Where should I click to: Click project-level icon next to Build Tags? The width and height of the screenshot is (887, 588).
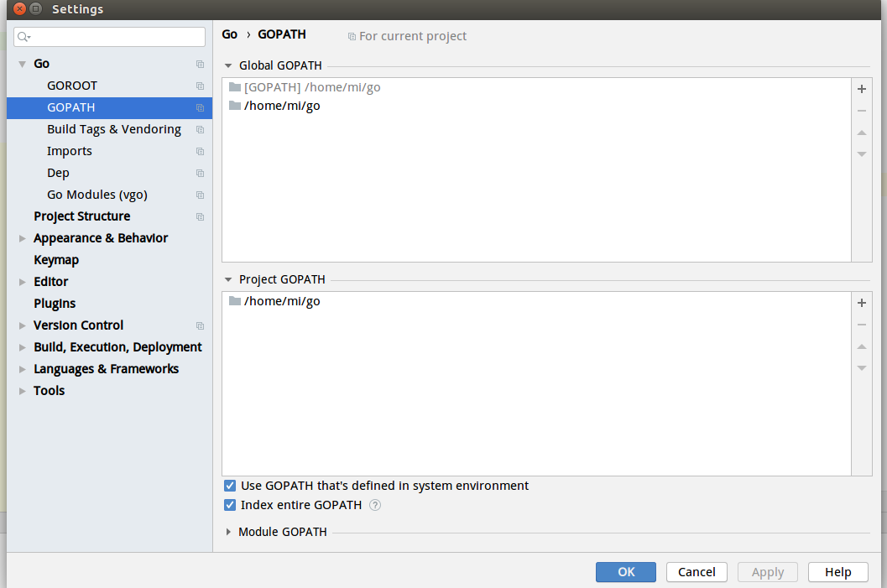click(200, 129)
